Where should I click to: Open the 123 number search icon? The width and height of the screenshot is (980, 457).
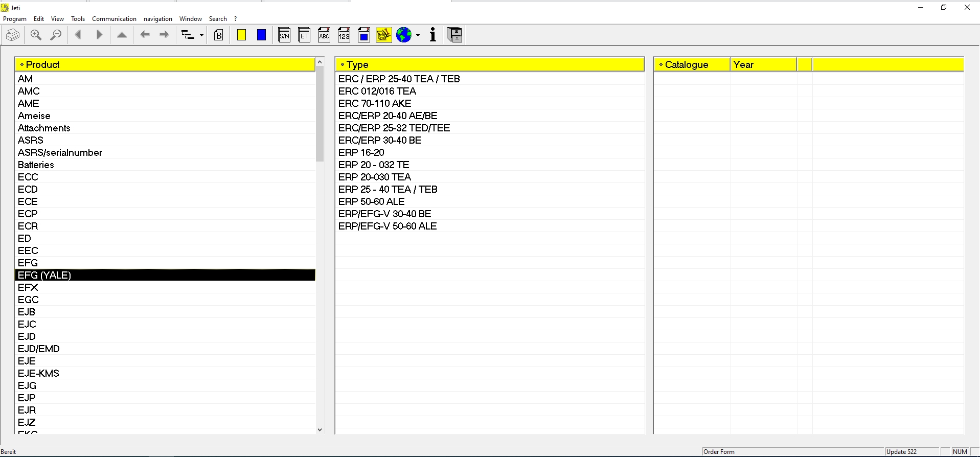pyautogui.click(x=344, y=35)
